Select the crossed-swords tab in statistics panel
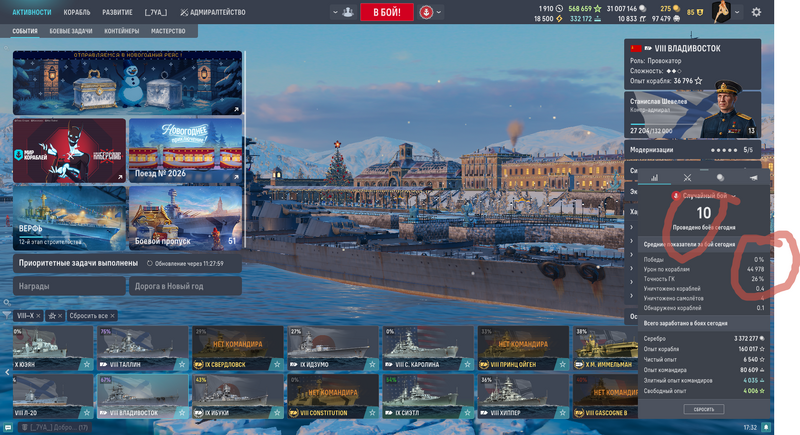This screenshot has height=435, width=800. pyautogui.click(x=687, y=178)
